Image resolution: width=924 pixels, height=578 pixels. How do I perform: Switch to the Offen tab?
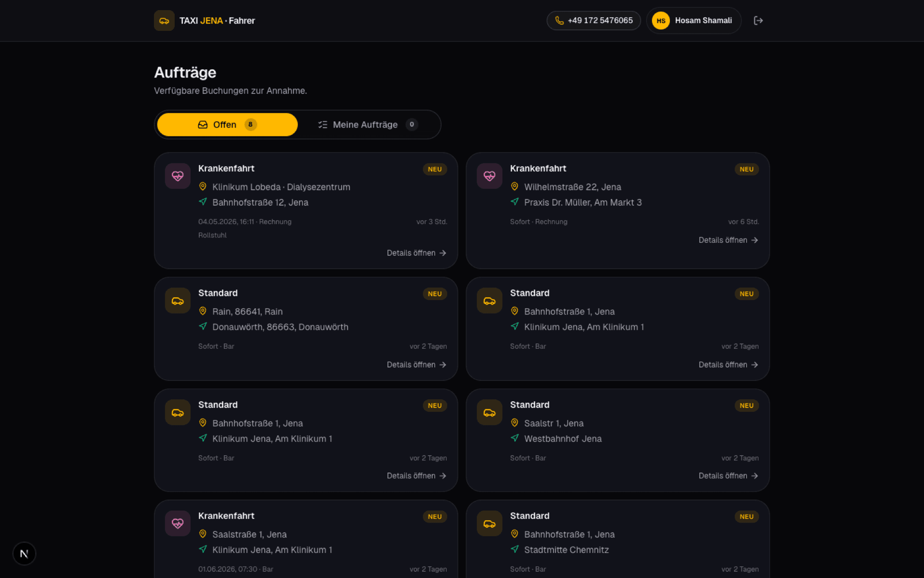[x=227, y=125]
